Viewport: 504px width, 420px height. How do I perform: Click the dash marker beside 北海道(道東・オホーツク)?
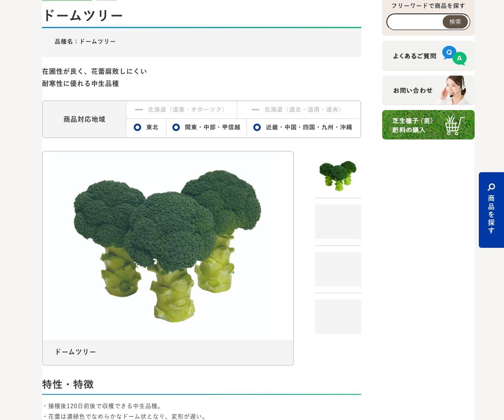pos(139,110)
